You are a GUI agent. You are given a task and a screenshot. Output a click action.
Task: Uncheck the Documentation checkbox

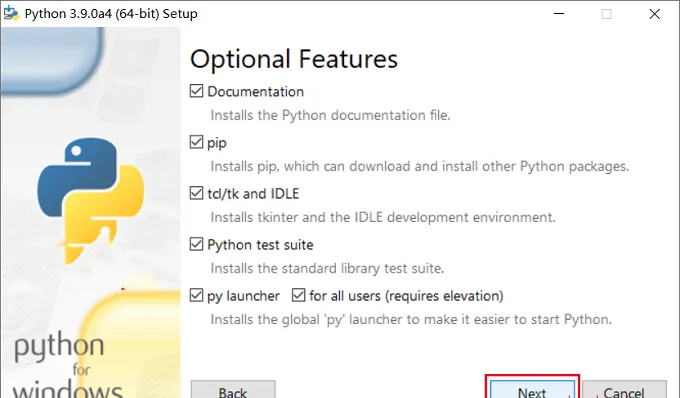click(x=196, y=91)
